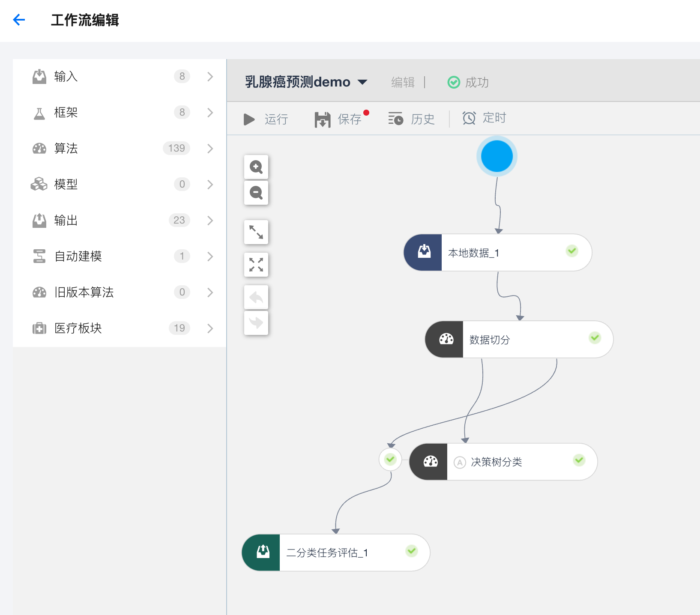The width and height of the screenshot is (700, 615).
Task: Click the 工作流编辑 page title
Action: 85,20
